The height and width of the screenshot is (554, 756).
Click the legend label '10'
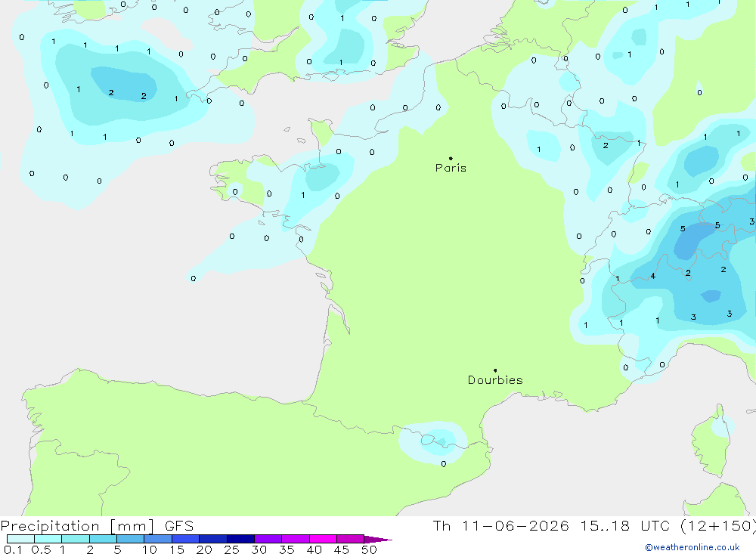[x=149, y=549]
